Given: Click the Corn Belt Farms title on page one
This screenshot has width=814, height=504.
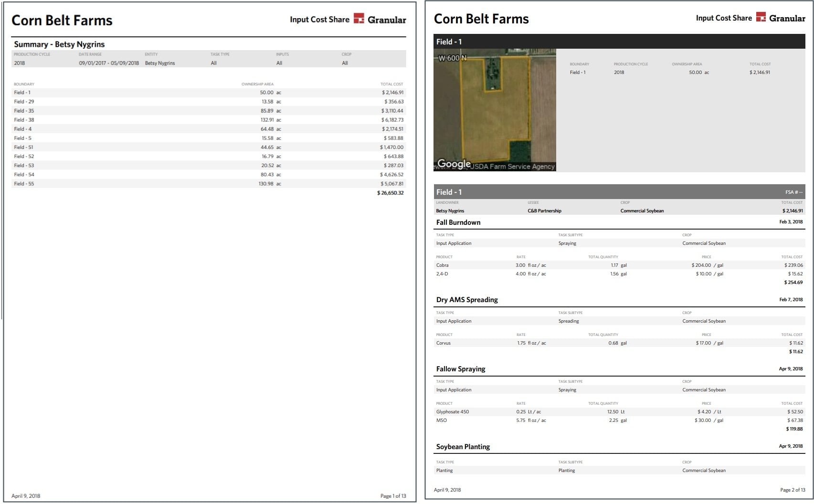Looking at the screenshot, I should pyautogui.click(x=62, y=21).
